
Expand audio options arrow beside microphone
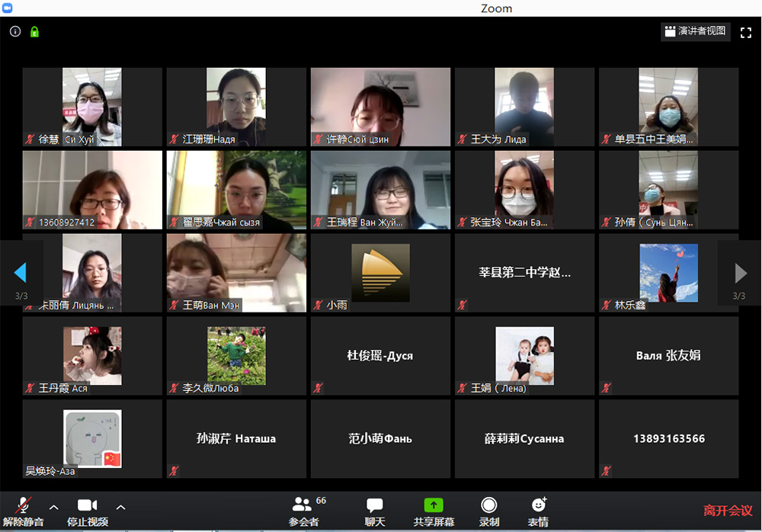(x=53, y=507)
